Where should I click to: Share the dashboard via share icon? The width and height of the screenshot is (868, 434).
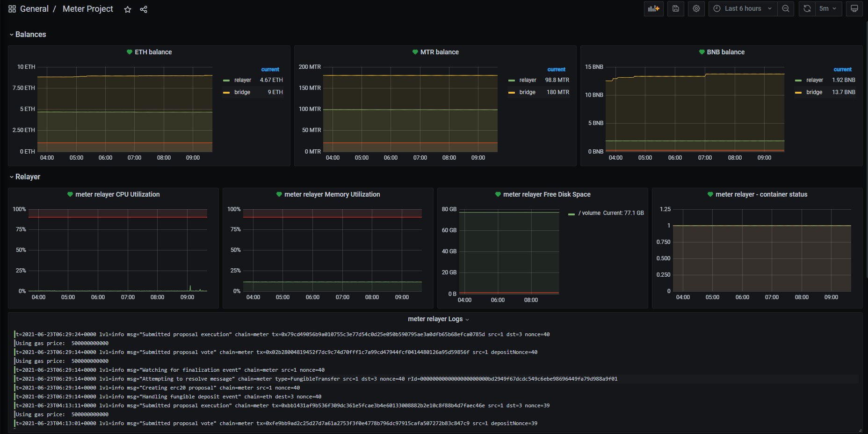pyautogui.click(x=144, y=9)
